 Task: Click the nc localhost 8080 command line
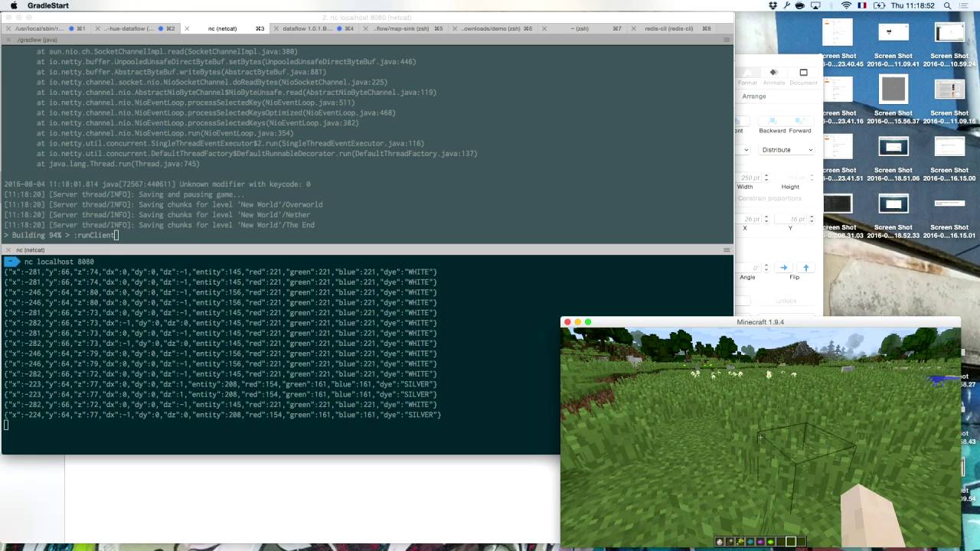pyautogui.click(x=59, y=262)
